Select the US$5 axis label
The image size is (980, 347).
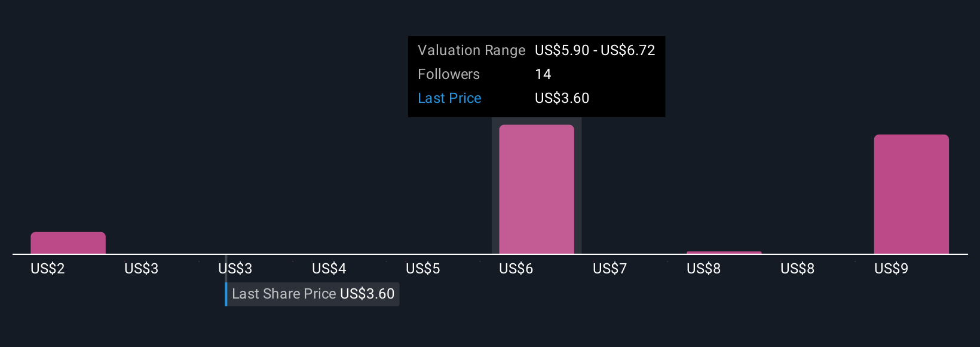click(423, 269)
